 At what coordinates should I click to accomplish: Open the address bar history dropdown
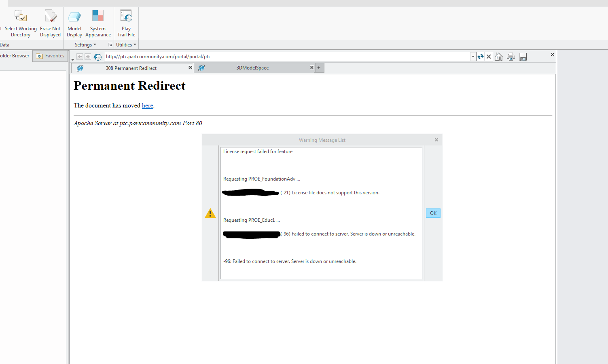point(472,57)
